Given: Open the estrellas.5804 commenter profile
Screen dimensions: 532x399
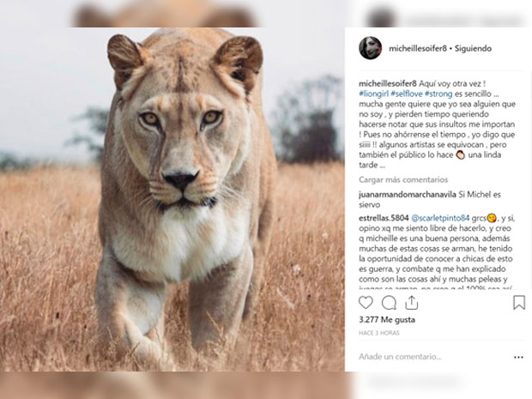Looking at the screenshot, I should pyautogui.click(x=384, y=218).
